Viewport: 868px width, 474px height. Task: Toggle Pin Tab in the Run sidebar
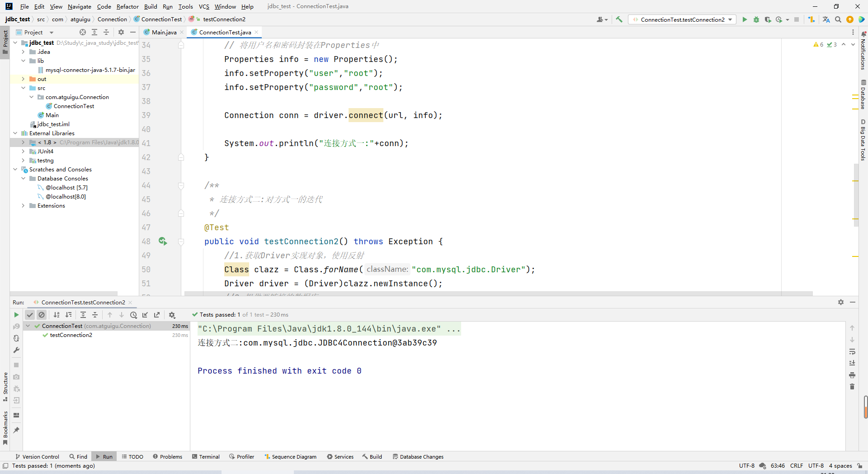tap(16, 430)
